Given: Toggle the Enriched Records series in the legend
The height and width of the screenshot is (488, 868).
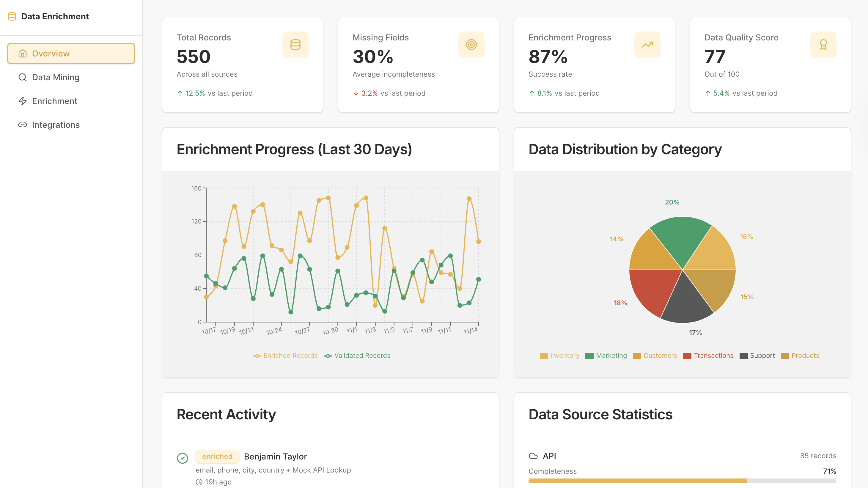Looking at the screenshot, I should pos(285,355).
